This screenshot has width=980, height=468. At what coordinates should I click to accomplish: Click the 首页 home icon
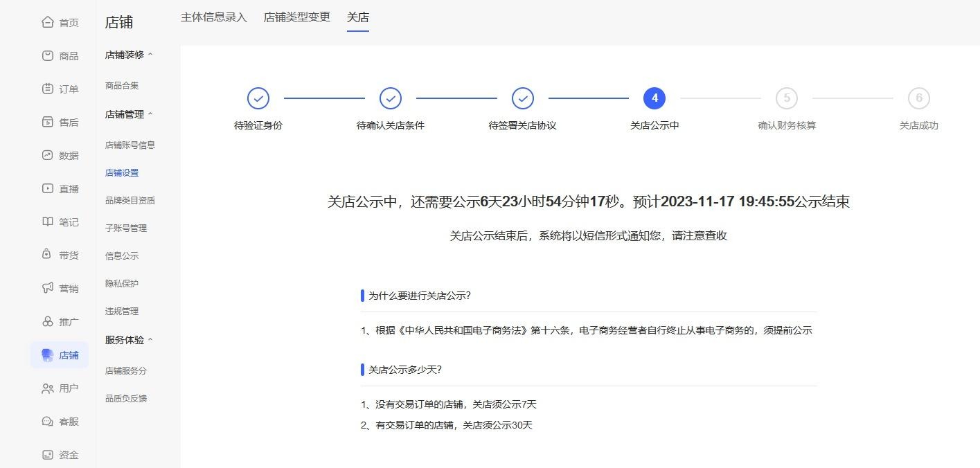click(47, 22)
